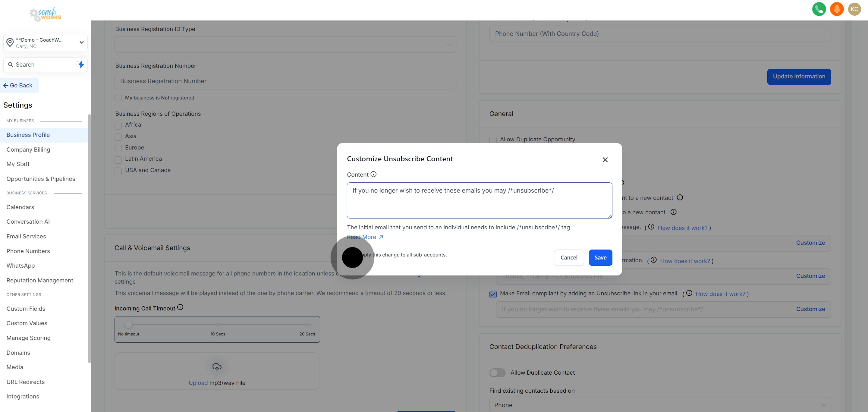Viewport: 868px width, 412px height.
Task: Click the cloud upload icon for voicemail
Action: [x=217, y=367]
